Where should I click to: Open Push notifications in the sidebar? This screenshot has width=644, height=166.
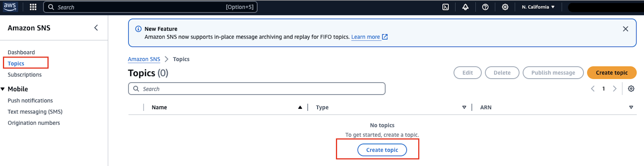pyautogui.click(x=30, y=100)
